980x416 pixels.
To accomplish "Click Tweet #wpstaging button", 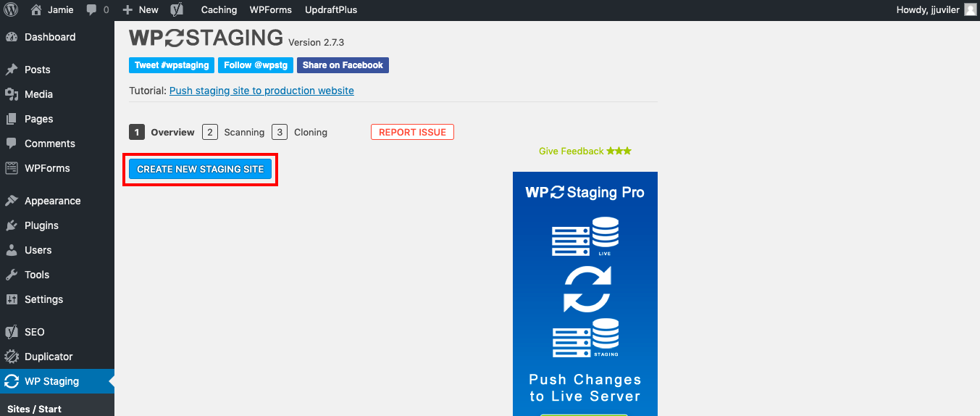I will click(172, 65).
